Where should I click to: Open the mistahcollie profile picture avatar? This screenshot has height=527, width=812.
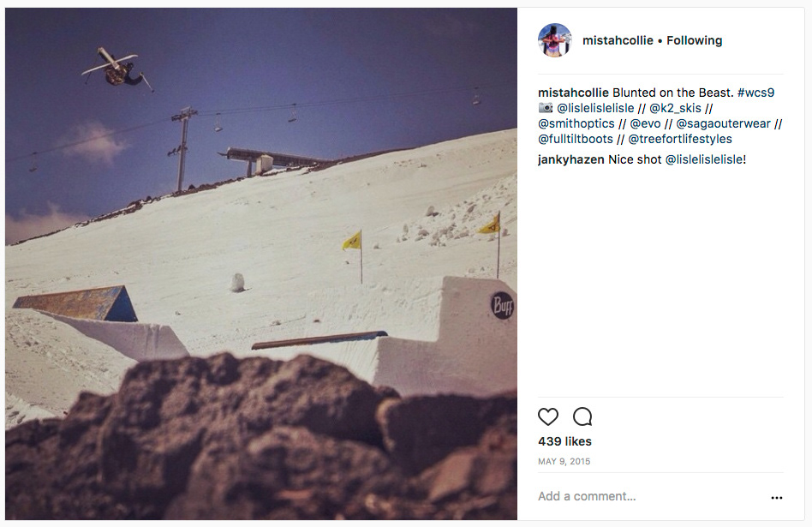pos(555,40)
